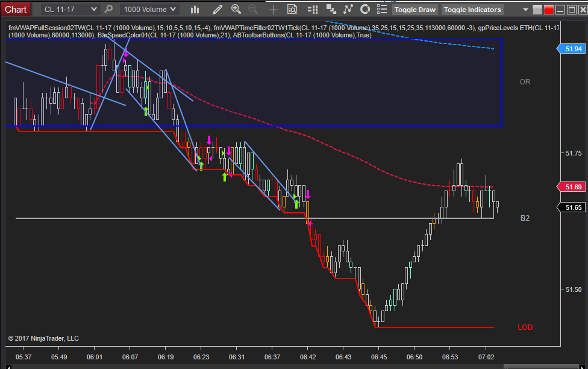Open the data box icon
Image resolution: width=588 pixels, height=369 pixels.
[292, 10]
